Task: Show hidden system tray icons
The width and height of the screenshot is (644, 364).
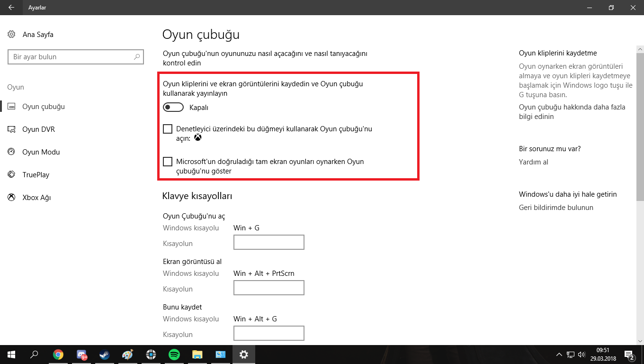Action: click(559, 355)
